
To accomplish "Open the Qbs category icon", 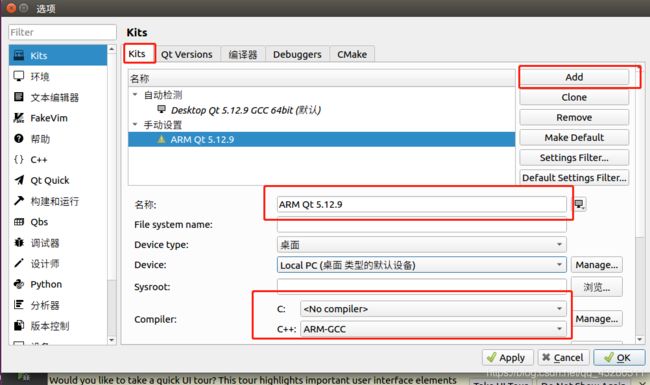I will (x=19, y=222).
